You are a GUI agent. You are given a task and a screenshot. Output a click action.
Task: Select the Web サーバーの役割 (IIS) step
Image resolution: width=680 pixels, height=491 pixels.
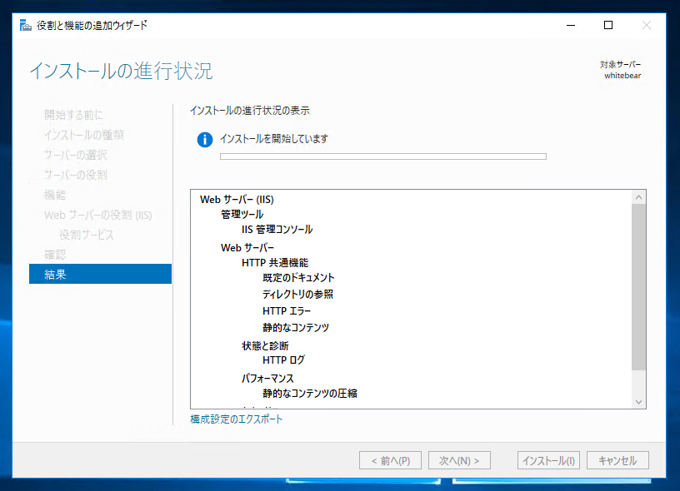point(98,215)
